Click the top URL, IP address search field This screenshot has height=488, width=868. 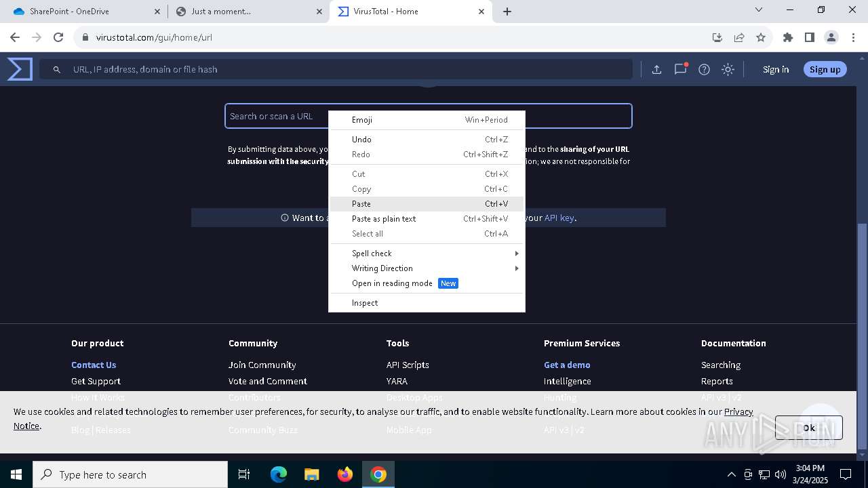336,69
